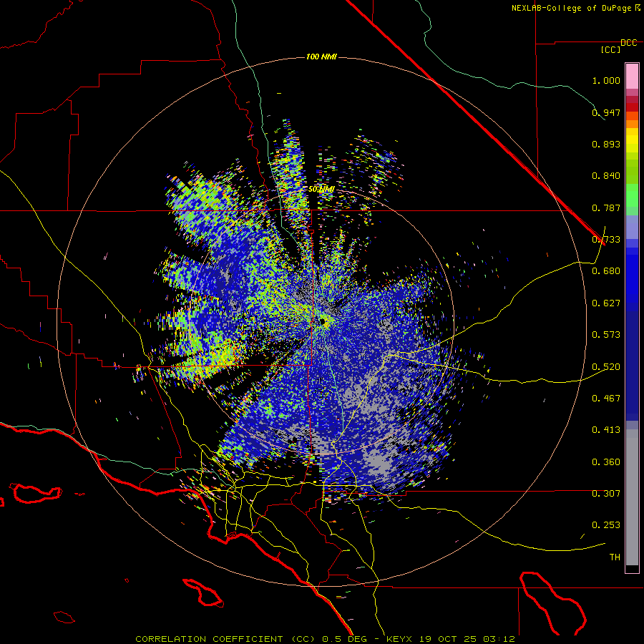Click the CORRELATION COEFFICIENT (CC) caption text
This screenshot has width=644, height=644.
coord(225,639)
